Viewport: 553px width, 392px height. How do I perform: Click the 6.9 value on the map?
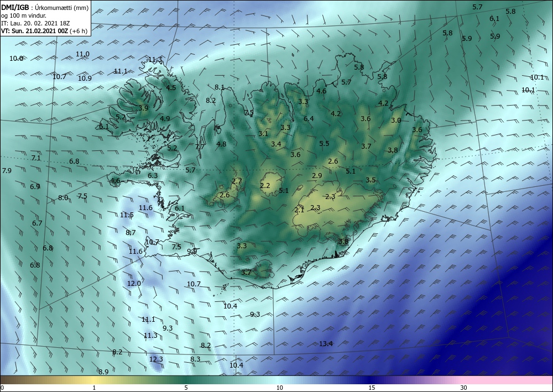tap(35, 186)
